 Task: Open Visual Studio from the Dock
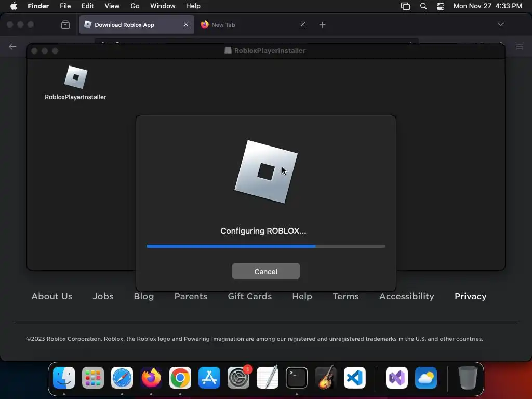point(397,378)
